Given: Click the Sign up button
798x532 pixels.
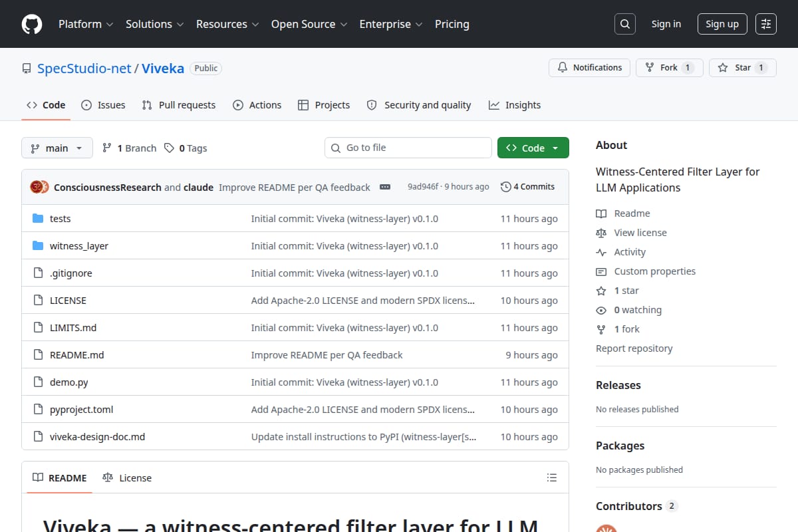Looking at the screenshot, I should [x=722, y=24].
